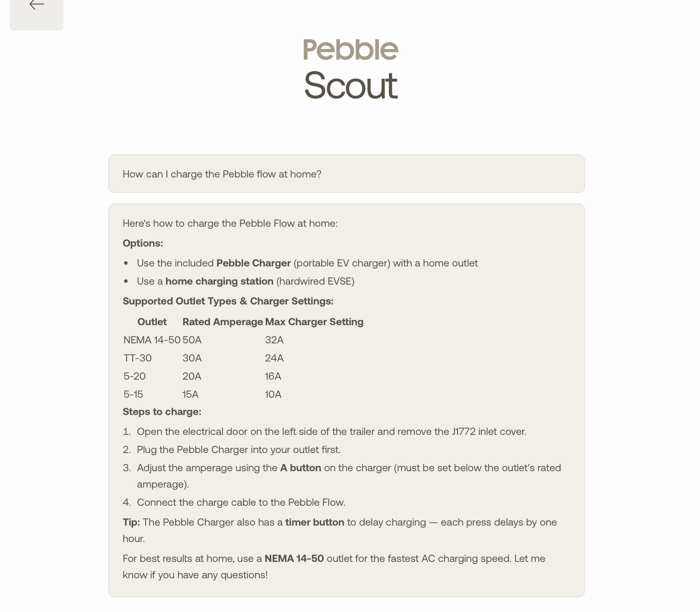Click the home charging station text

[220, 281]
